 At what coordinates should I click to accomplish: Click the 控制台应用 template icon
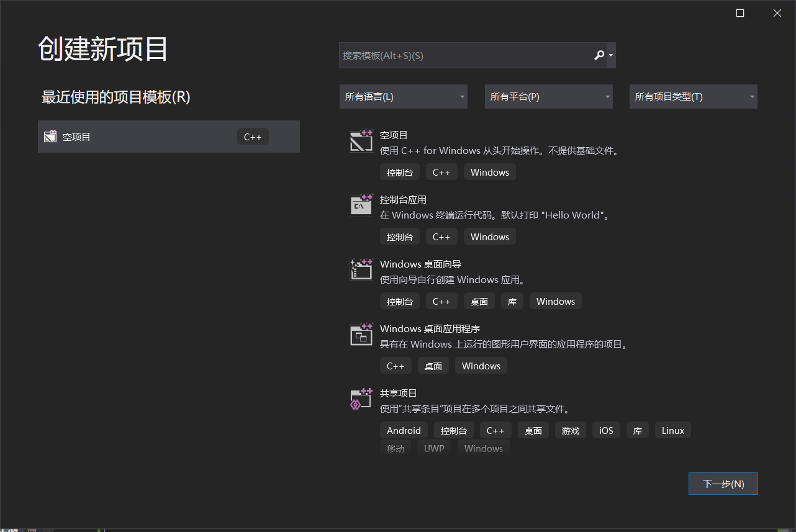coord(361,205)
